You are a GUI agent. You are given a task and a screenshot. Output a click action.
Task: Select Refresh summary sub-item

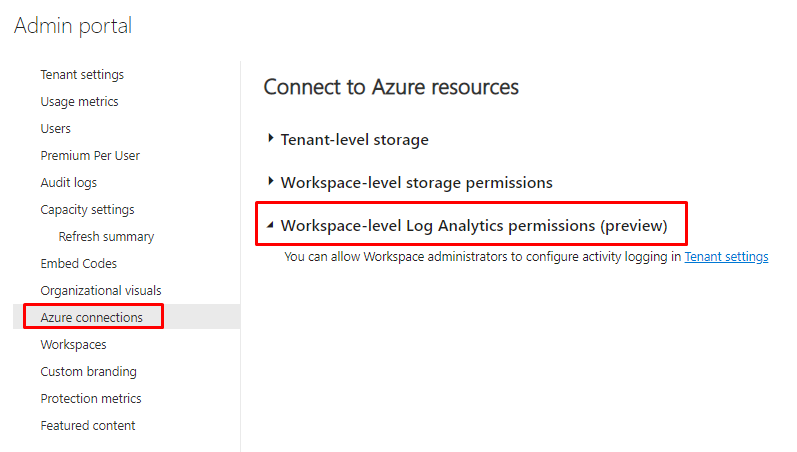click(x=106, y=237)
